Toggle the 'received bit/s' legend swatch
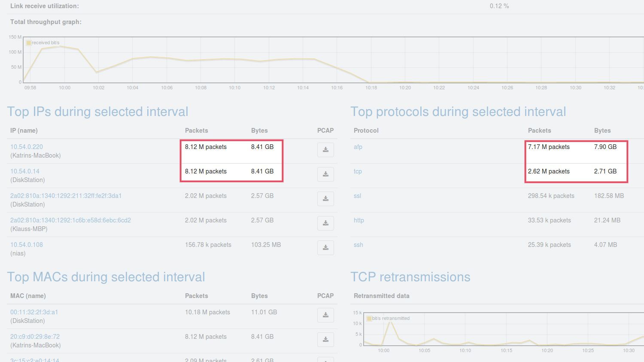 pos(29,43)
